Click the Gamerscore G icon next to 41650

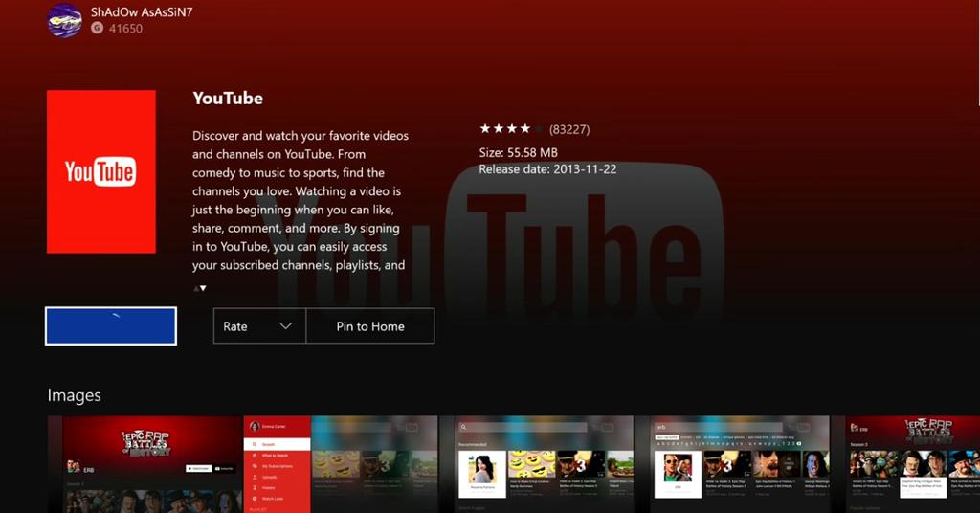[x=97, y=28]
